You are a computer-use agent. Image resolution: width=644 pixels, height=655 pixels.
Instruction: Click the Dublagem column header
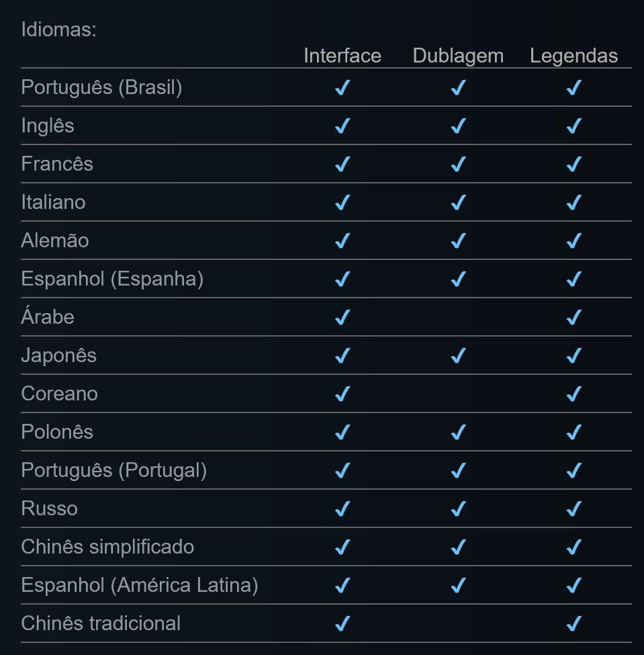458,55
